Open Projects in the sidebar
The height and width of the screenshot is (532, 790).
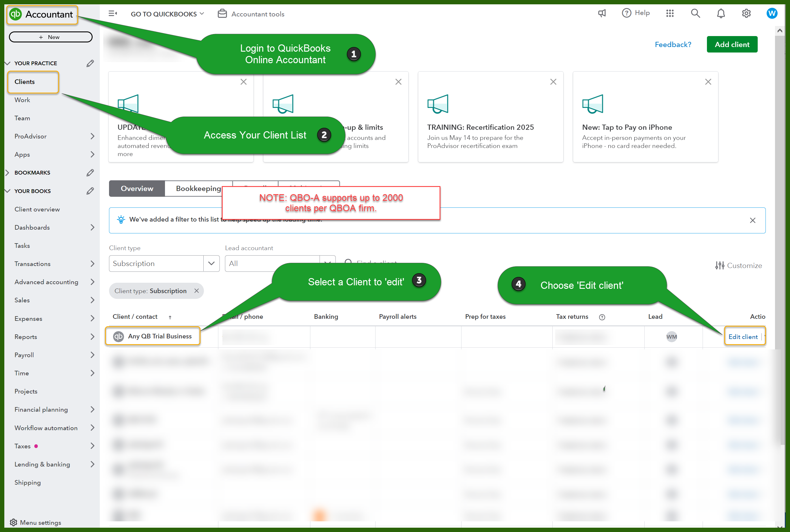point(26,391)
